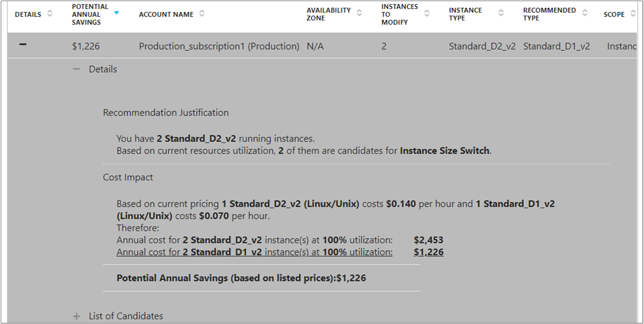Click the cut-off Scope cell value

click(x=622, y=47)
